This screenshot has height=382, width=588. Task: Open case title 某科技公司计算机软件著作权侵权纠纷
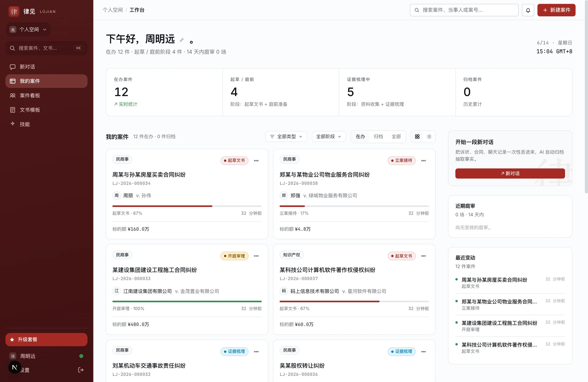327,270
